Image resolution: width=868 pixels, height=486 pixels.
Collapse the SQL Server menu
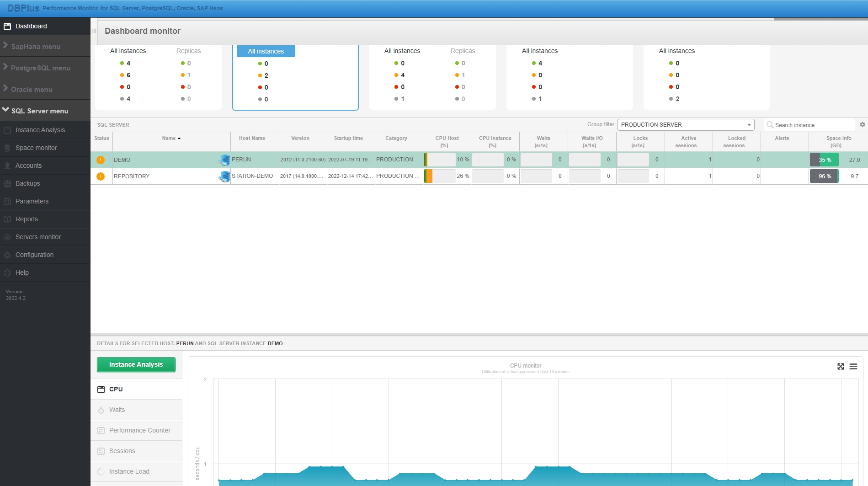coord(39,111)
